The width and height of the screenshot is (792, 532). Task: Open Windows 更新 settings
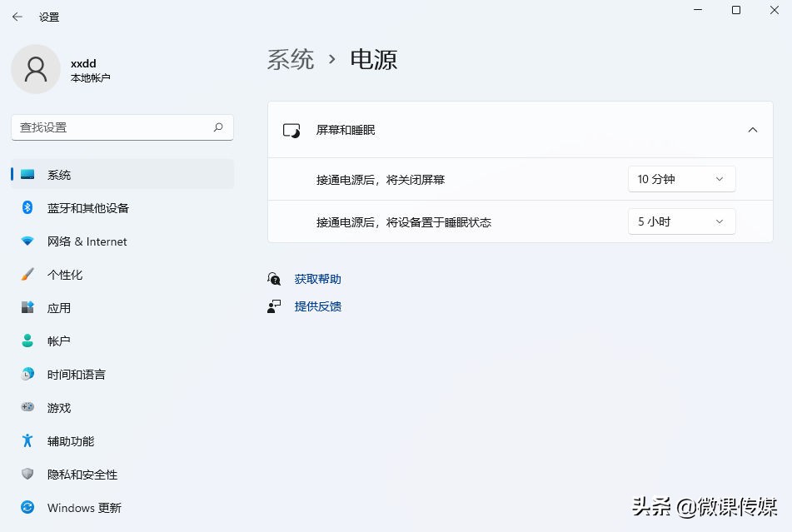click(122, 507)
